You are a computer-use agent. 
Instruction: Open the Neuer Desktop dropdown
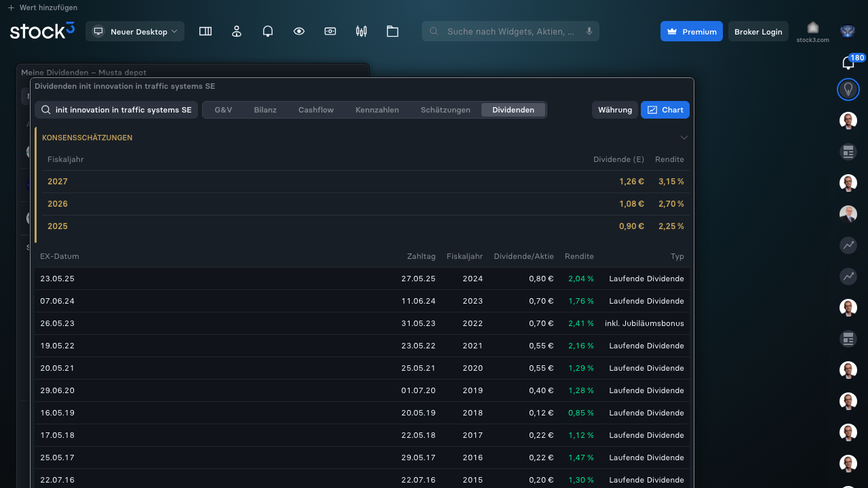[135, 31]
